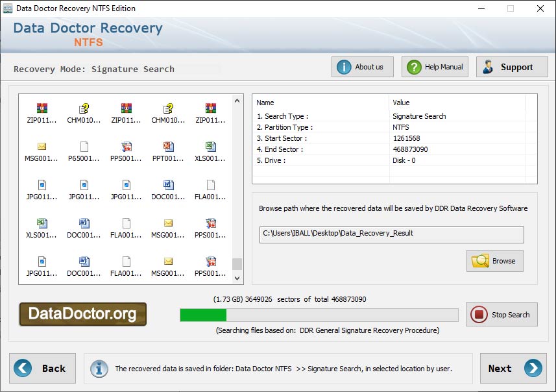This screenshot has width=556, height=392.
Task: Stop the signature search
Action: pos(501,314)
